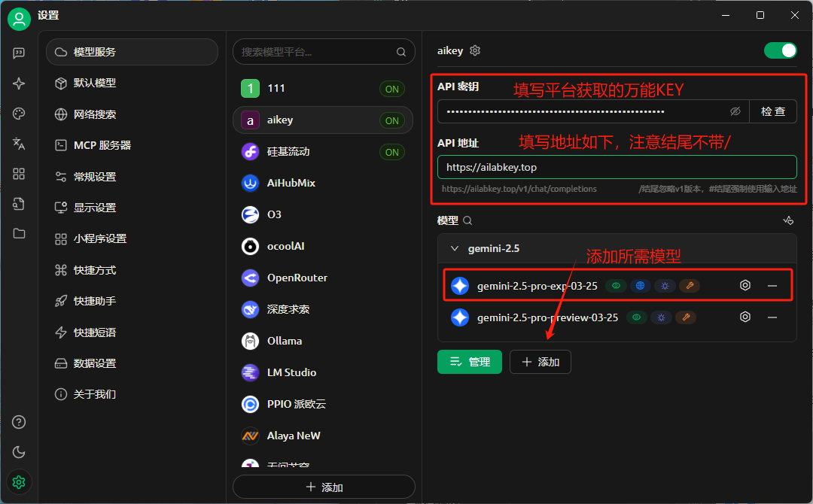Click ON badge for provider 111

[x=392, y=89]
